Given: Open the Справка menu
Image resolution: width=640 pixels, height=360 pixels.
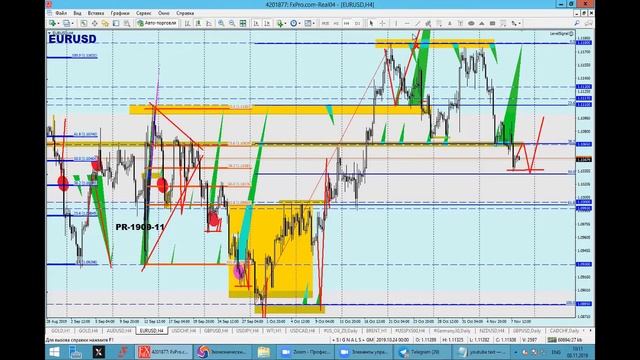Looking at the screenshot, I should [x=185, y=13].
